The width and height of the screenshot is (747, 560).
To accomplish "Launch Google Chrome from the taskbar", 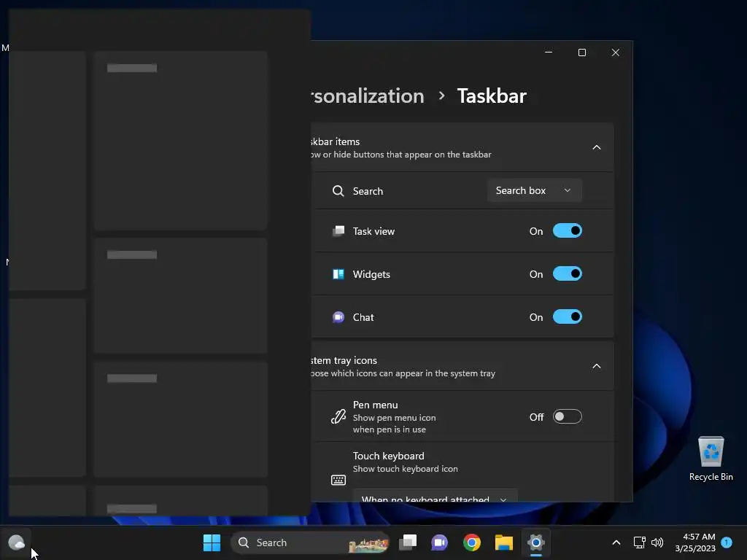I will (x=472, y=542).
